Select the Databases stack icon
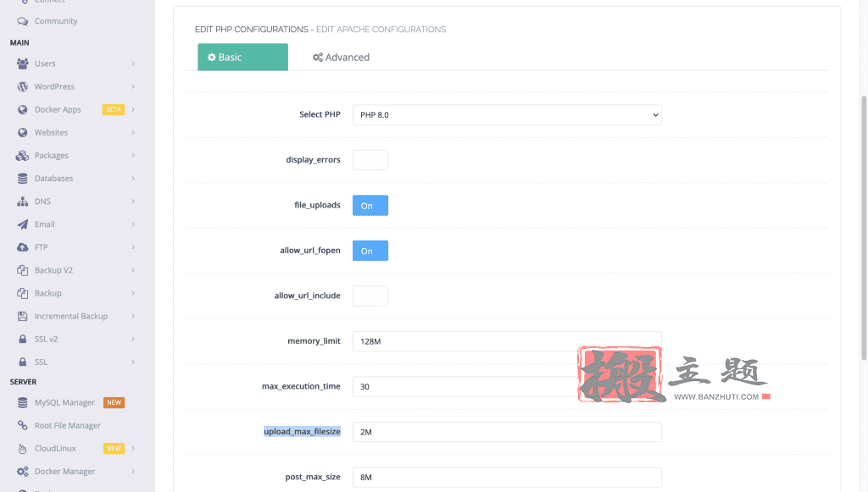 (x=22, y=179)
